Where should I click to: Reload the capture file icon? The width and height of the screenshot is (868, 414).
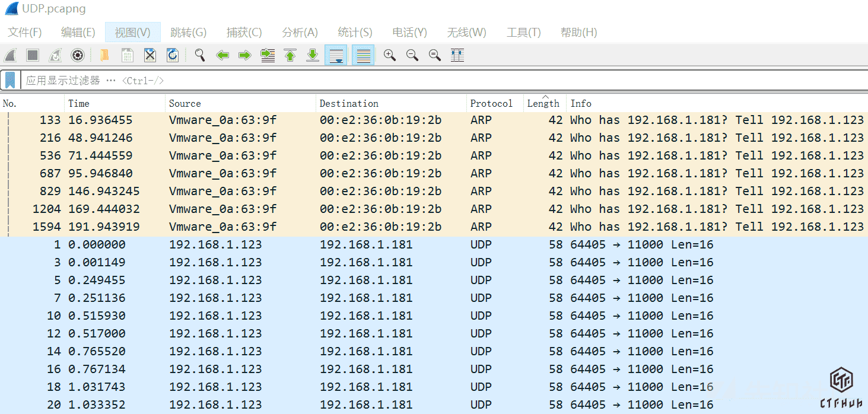coord(173,55)
